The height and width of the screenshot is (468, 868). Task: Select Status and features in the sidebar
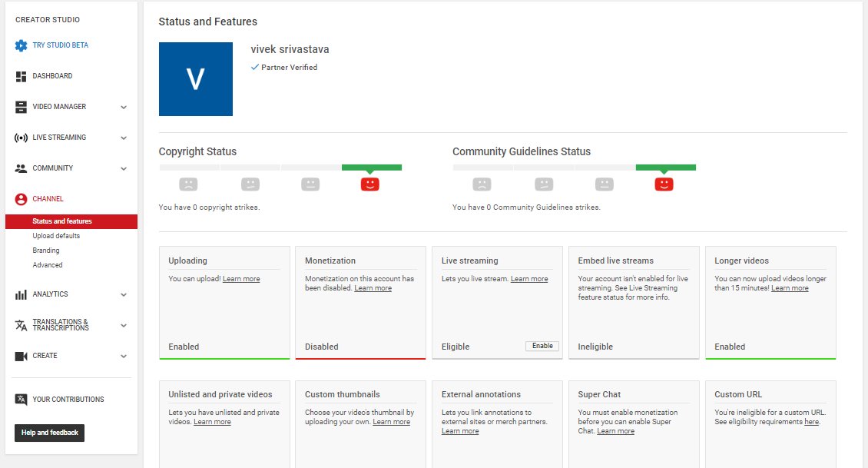pyautogui.click(x=71, y=221)
